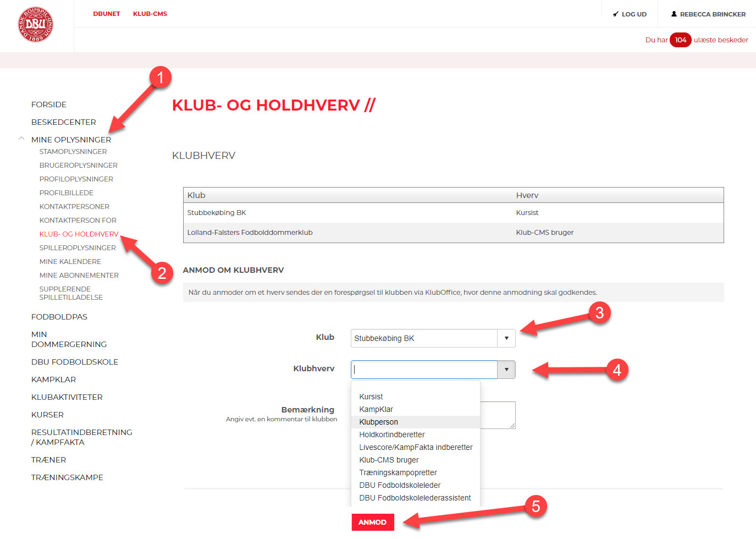Click the Kursist cell in Hverv column
Viewport: 756px width, 539px height.
pos(527,213)
